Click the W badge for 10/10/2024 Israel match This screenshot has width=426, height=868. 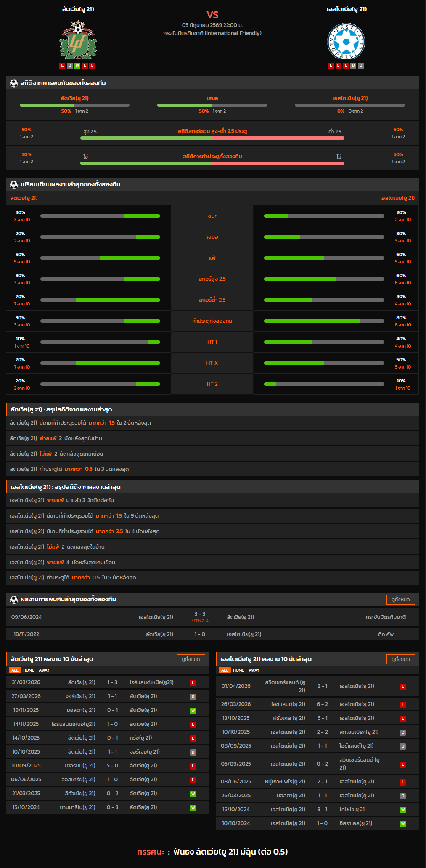[x=403, y=824]
